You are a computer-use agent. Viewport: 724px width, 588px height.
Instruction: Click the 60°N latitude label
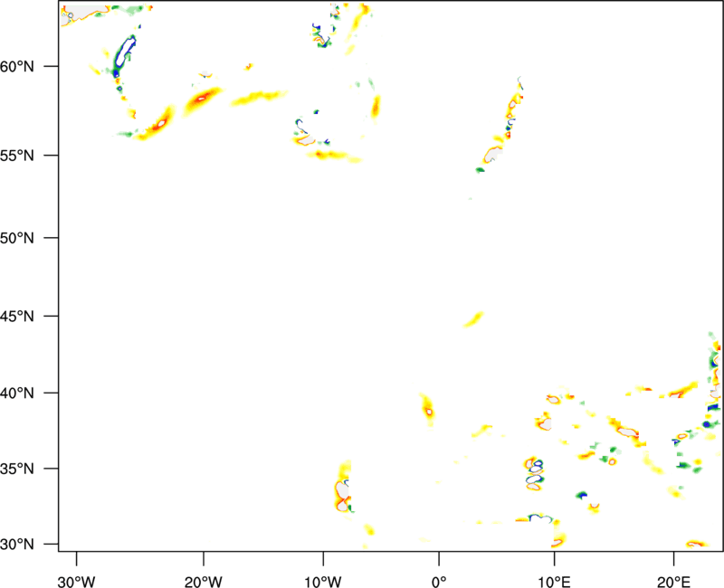(x=17, y=66)
